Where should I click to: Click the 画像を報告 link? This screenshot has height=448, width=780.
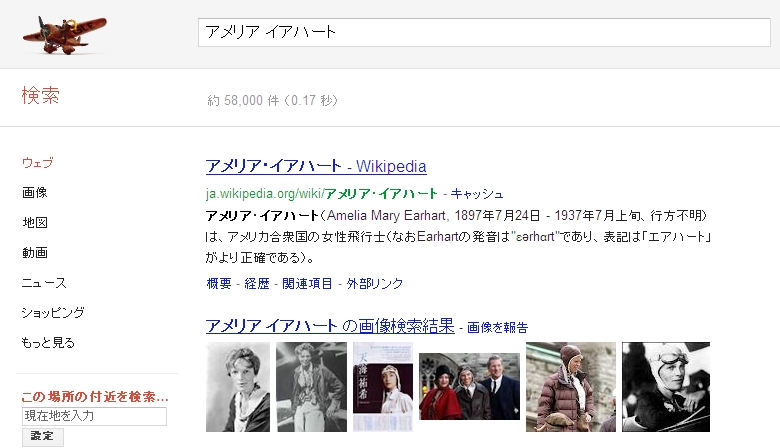click(x=497, y=327)
